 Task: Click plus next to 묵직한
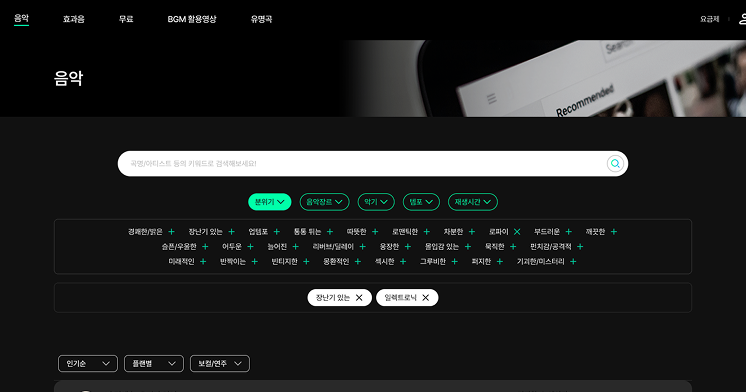click(513, 246)
